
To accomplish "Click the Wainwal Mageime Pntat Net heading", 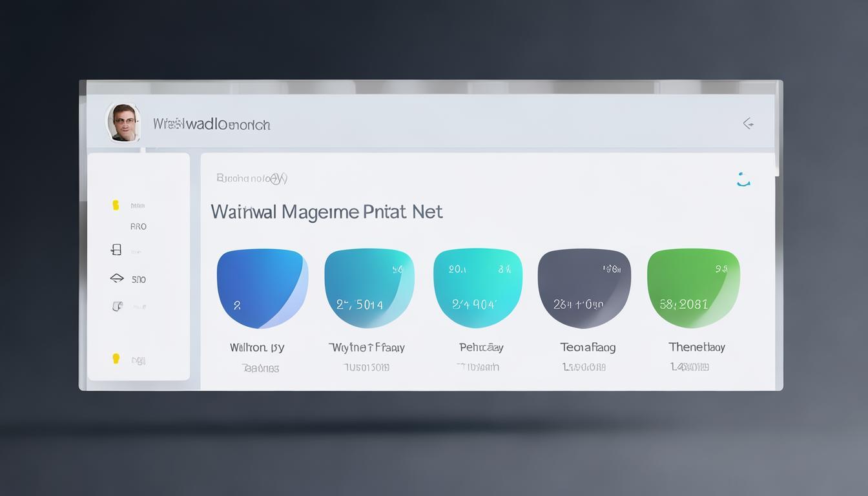I will [326, 212].
